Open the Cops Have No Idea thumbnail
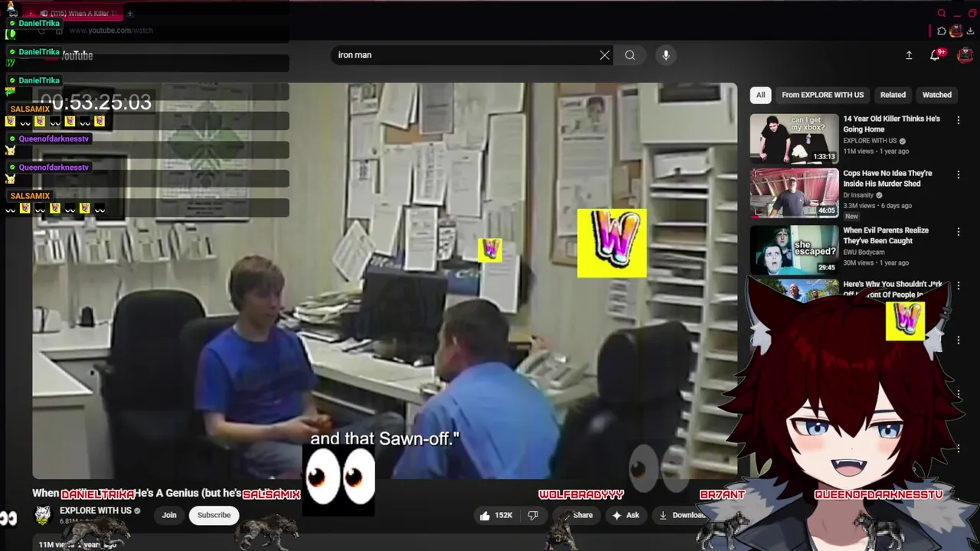The image size is (980, 551). 794,193
